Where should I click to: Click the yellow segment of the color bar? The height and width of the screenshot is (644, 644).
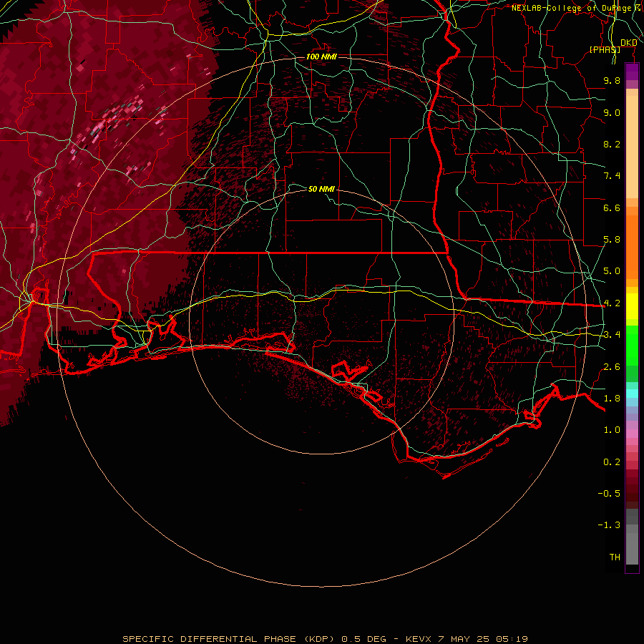click(632, 306)
